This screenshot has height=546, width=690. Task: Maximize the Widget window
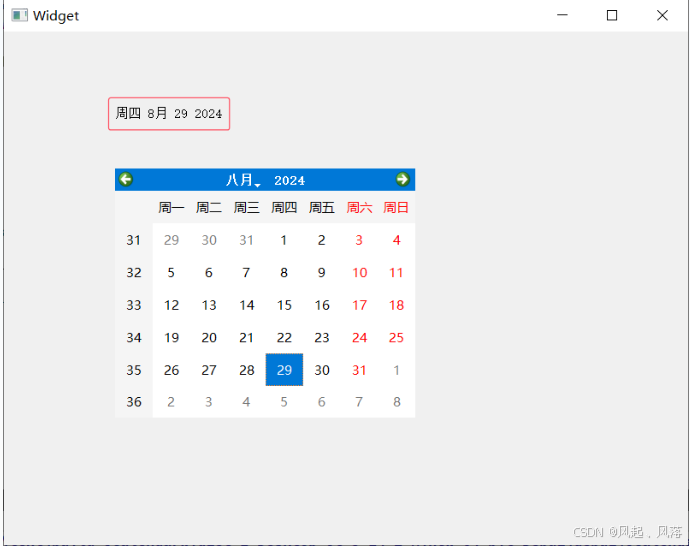click(x=612, y=15)
